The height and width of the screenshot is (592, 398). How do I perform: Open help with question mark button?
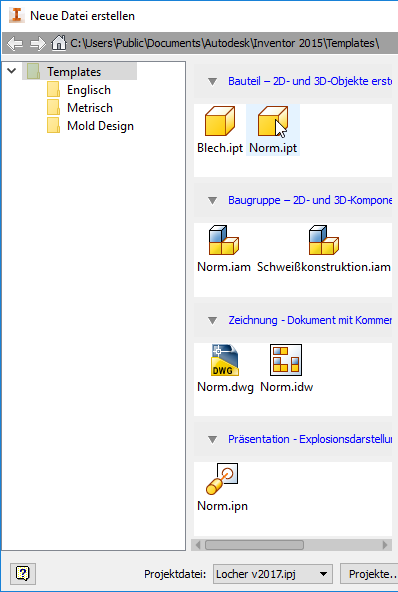pyautogui.click(x=23, y=574)
